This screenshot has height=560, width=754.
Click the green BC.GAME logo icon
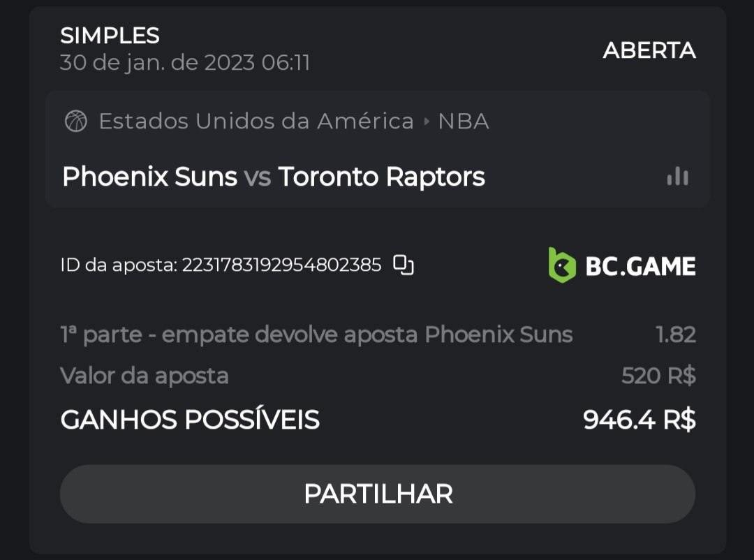coord(562,265)
